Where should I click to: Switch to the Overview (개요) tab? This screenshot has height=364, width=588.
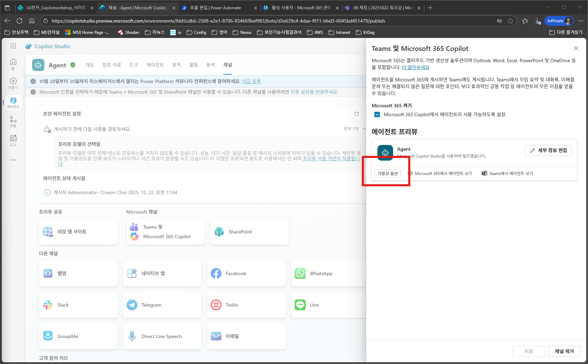[90, 65]
